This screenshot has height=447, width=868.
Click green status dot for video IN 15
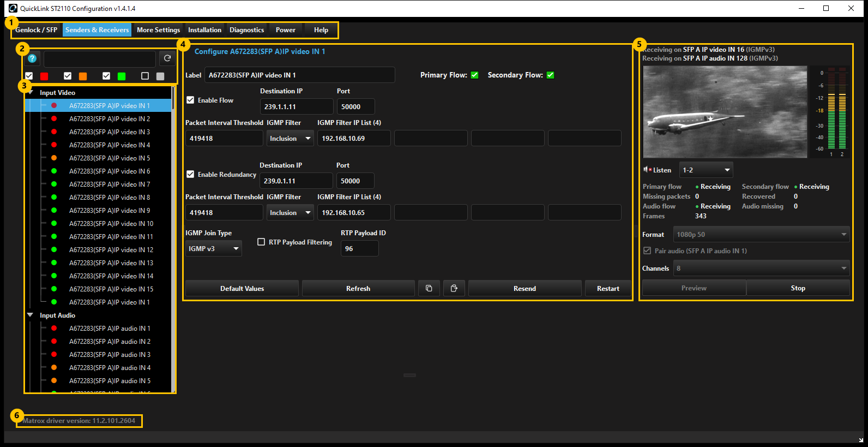point(54,289)
